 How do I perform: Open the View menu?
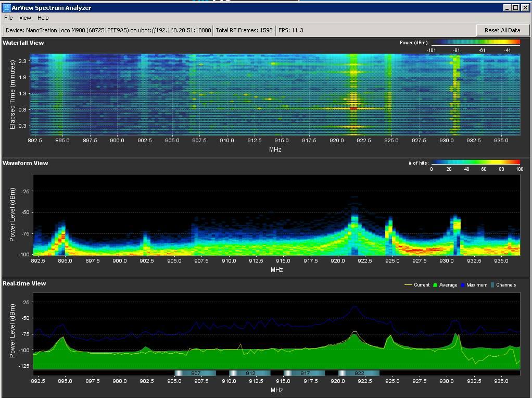[x=25, y=18]
